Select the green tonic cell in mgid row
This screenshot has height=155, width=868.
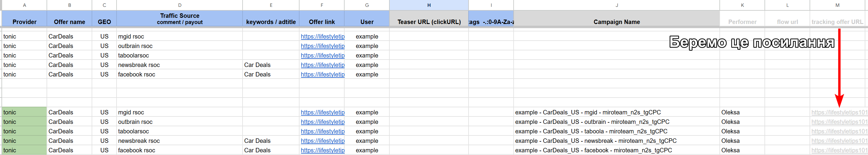[24, 112]
